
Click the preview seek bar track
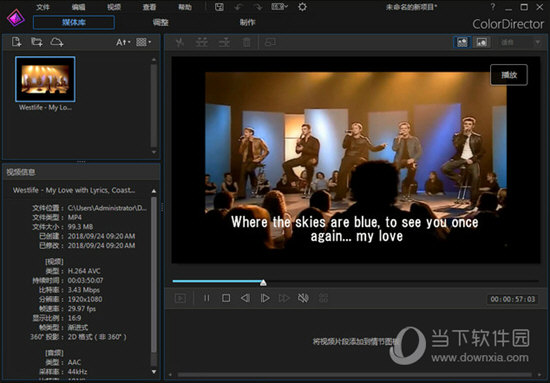tap(356, 281)
